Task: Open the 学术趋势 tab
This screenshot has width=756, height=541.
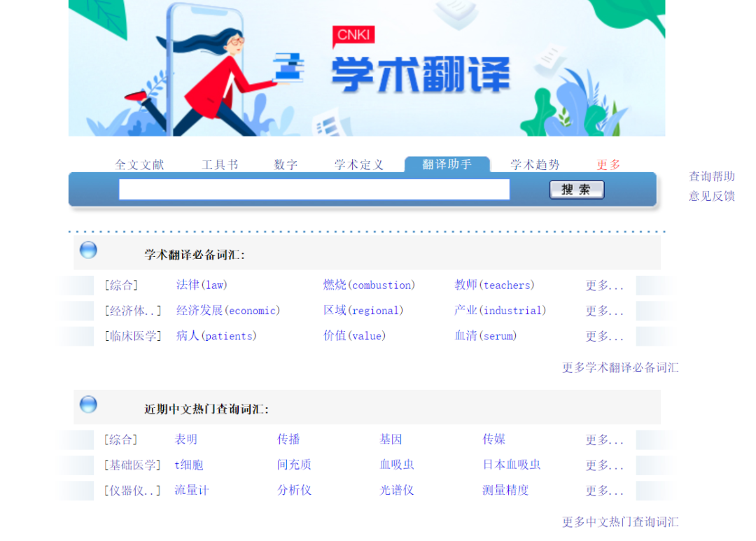Action: click(535, 165)
